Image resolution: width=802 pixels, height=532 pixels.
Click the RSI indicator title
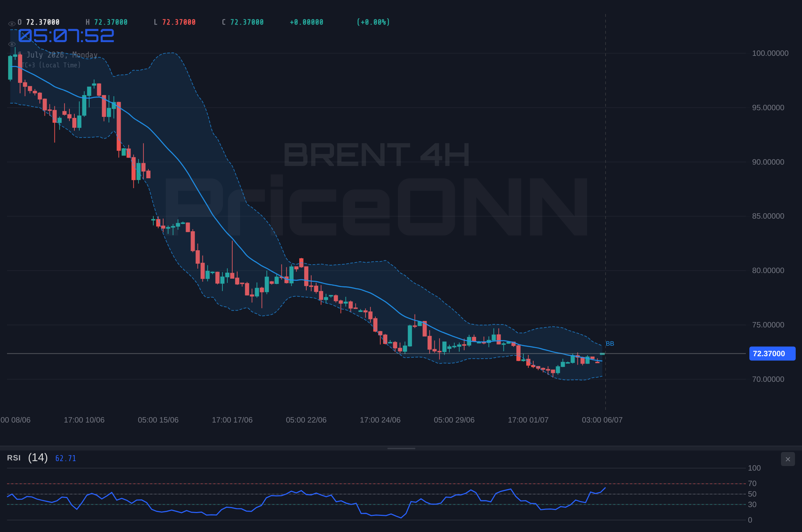(14, 458)
